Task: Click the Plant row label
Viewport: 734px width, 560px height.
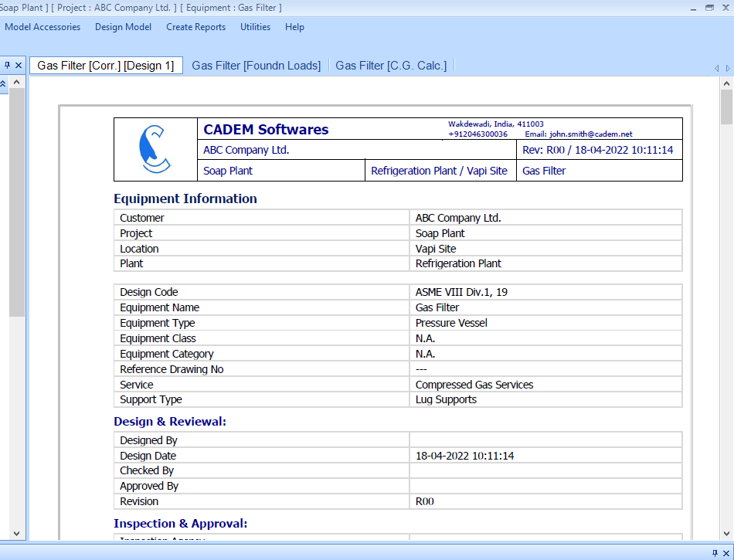Action: coord(131,264)
